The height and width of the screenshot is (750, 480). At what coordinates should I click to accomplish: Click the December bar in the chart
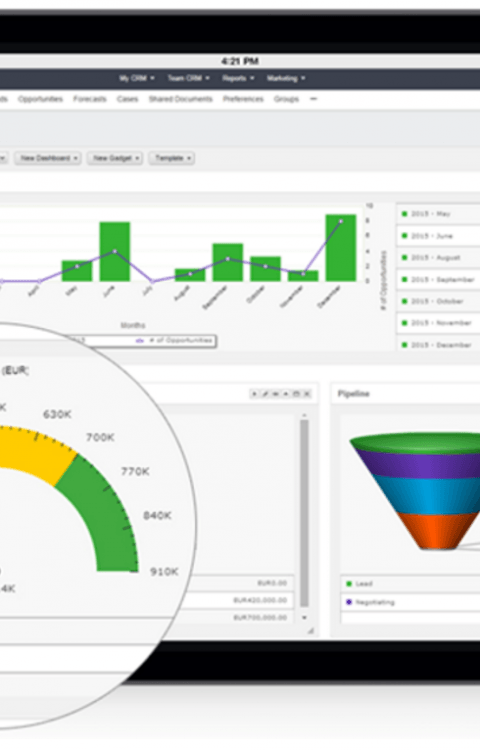(341, 248)
